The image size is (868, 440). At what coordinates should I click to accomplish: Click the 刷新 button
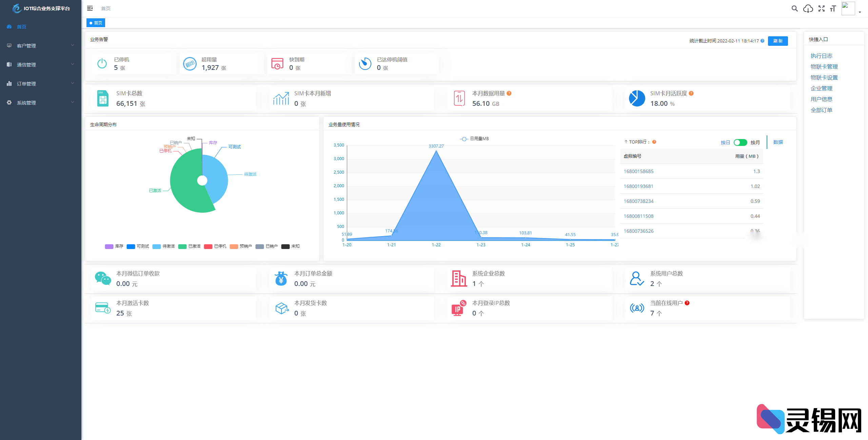(x=777, y=41)
